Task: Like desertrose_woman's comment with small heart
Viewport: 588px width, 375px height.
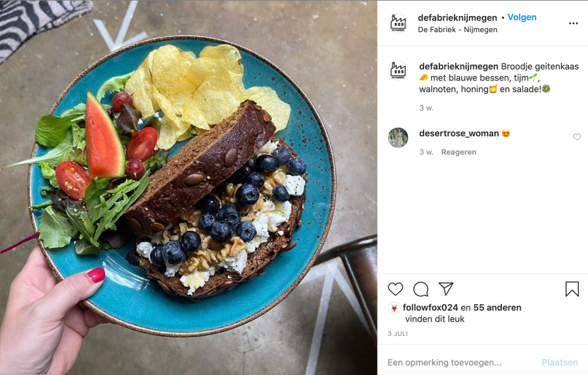Action: (x=577, y=137)
